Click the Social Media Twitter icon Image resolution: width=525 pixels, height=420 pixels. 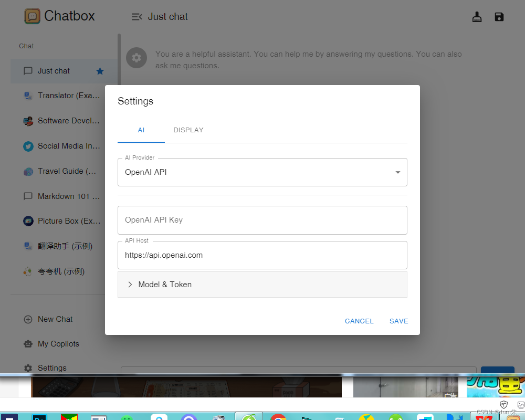(28, 146)
